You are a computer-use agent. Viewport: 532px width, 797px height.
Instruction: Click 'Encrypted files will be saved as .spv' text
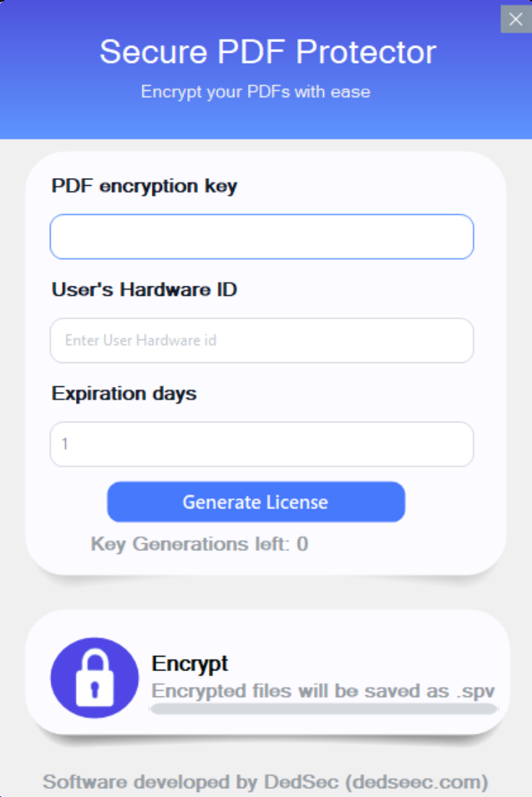[x=323, y=691]
